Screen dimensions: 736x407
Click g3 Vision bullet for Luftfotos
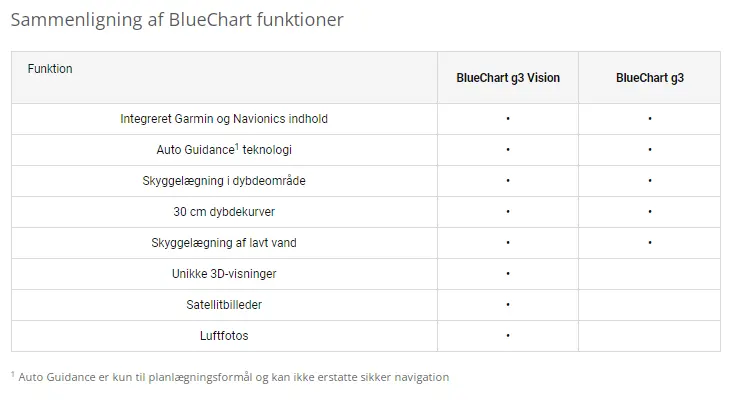click(508, 336)
